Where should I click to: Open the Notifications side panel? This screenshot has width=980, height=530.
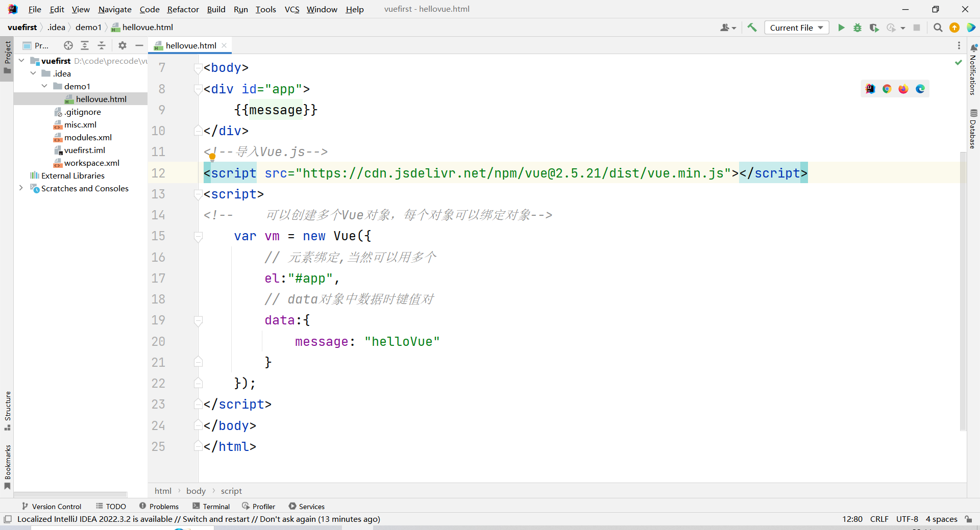973,69
